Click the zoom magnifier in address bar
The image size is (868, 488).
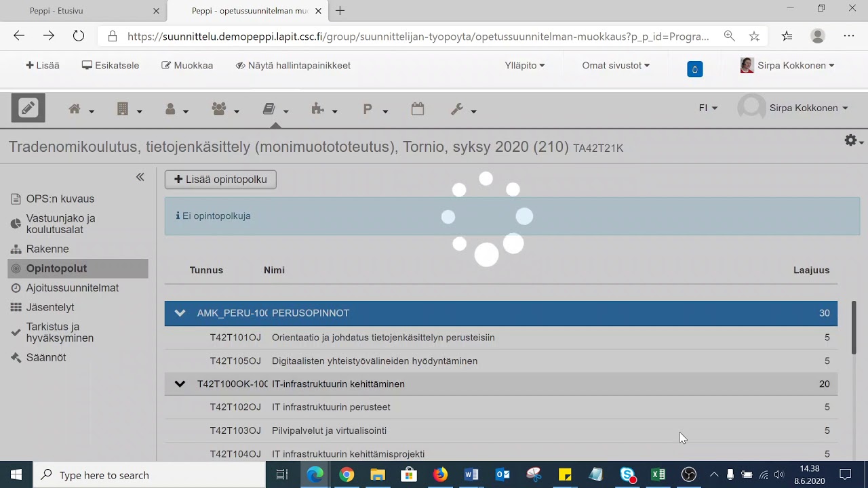click(729, 36)
